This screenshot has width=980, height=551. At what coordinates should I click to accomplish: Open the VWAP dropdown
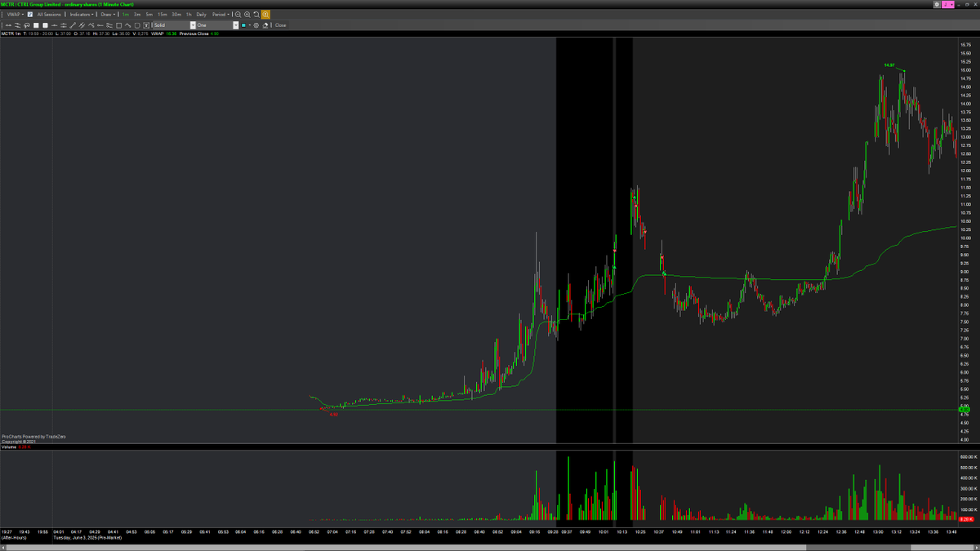pos(15,15)
